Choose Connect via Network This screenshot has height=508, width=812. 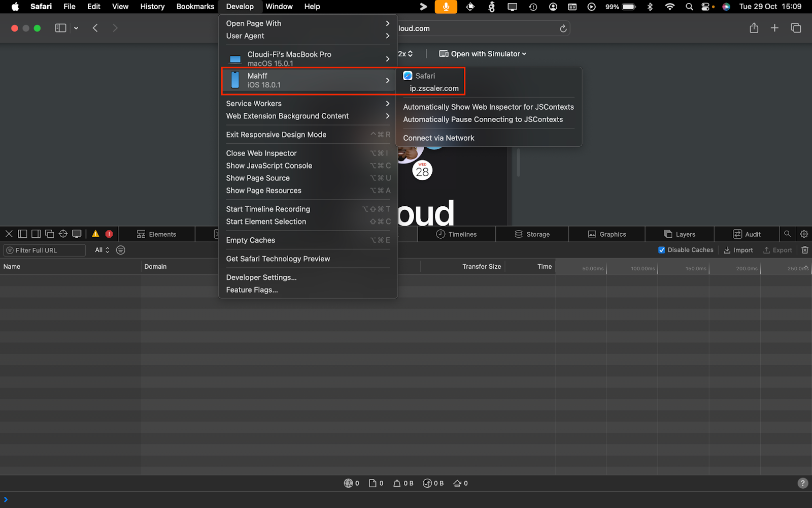pyautogui.click(x=438, y=138)
